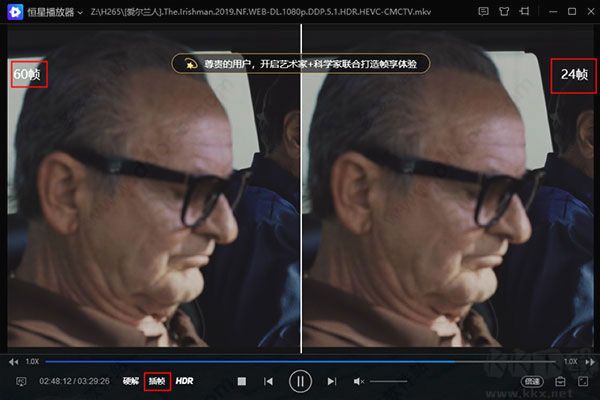The height and width of the screenshot is (400, 600).
Task: Click the file path title The.Irishman.2019 mkv
Action: tap(261, 12)
